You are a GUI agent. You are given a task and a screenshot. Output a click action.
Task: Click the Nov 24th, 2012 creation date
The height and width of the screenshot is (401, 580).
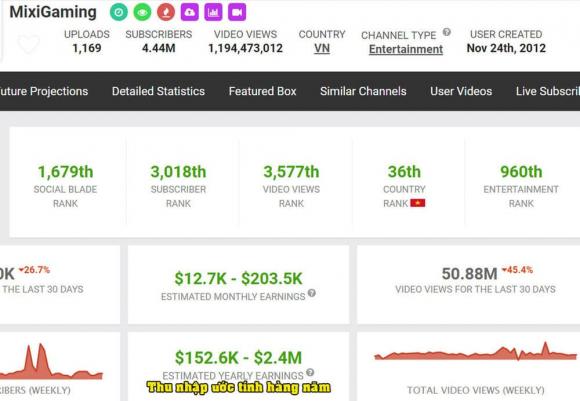pyautogui.click(x=506, y=48)
